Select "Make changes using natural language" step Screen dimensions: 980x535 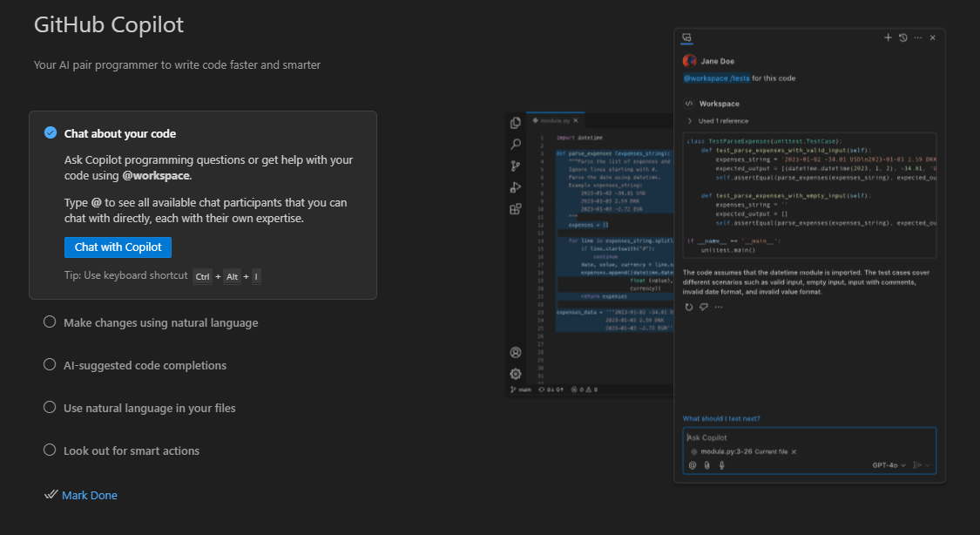click(x=160, y=322)
